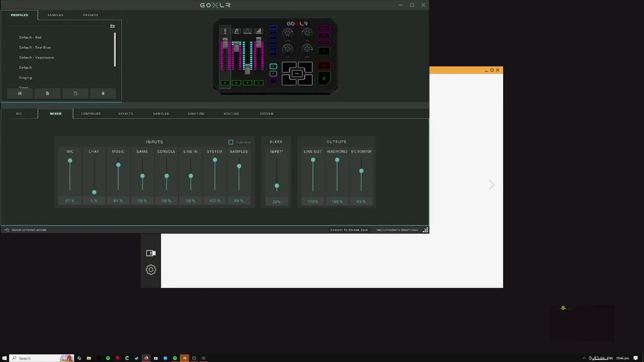This screenshot has width=644, height=362.
Task: Click the profile list scrollbar
Action: point(115,50)
